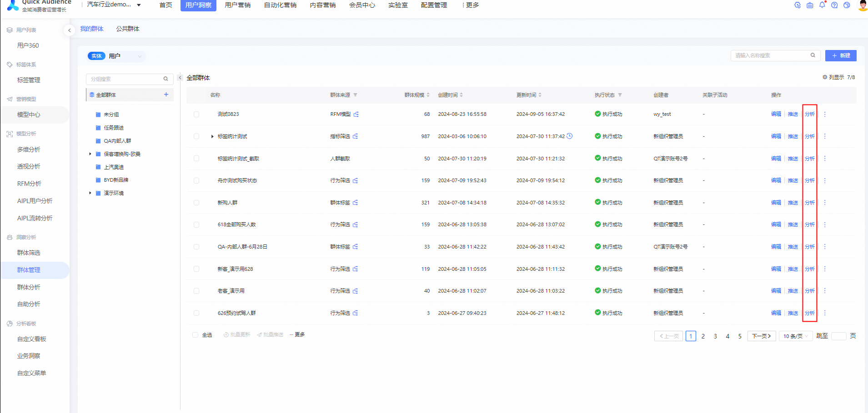Click the hexagon settings icon in top bar

pyautogui.click(x=798, y=5)
